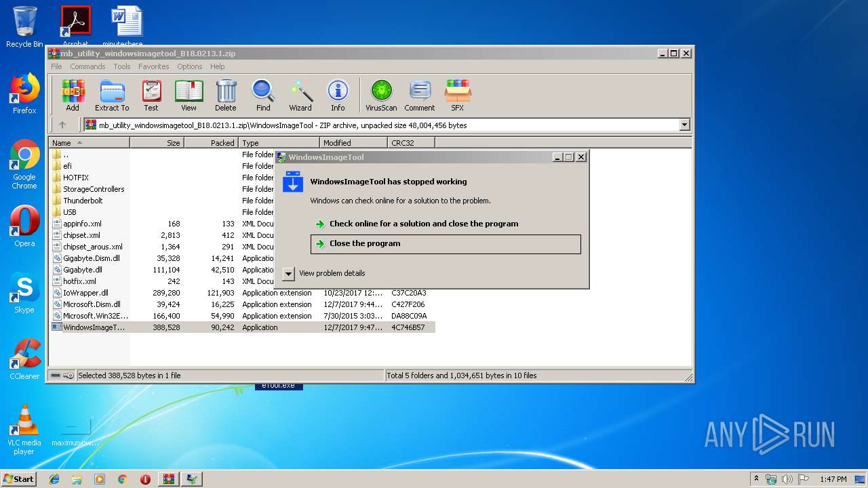Select the StorageControllers folder
This screenshot has height=488, width=868.
pyautogui.click(x=94, y=189)
